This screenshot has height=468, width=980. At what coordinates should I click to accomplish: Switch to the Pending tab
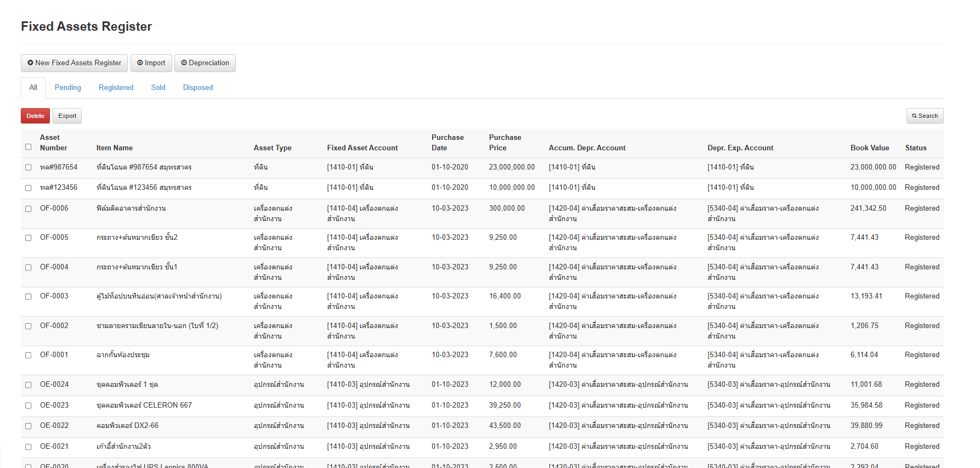point(67,88)
